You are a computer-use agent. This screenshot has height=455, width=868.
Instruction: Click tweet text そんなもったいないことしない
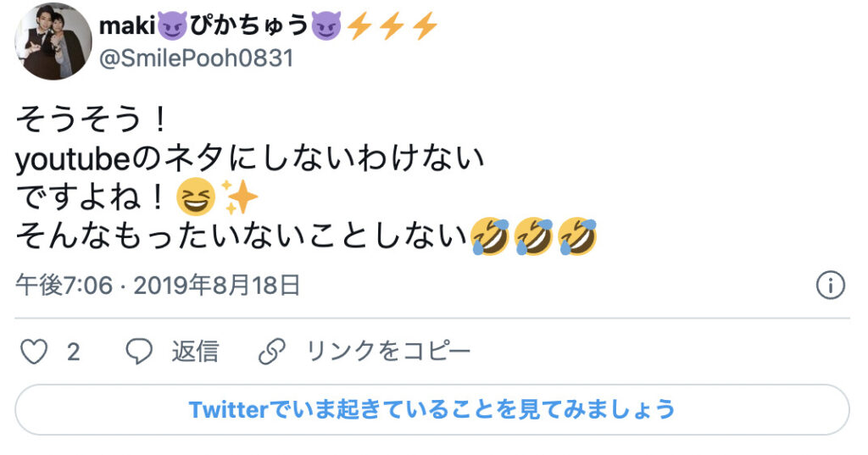tap(242, 236)
